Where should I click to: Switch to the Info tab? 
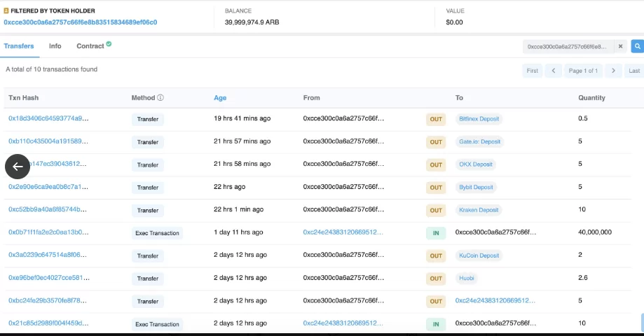click(55, 46)
